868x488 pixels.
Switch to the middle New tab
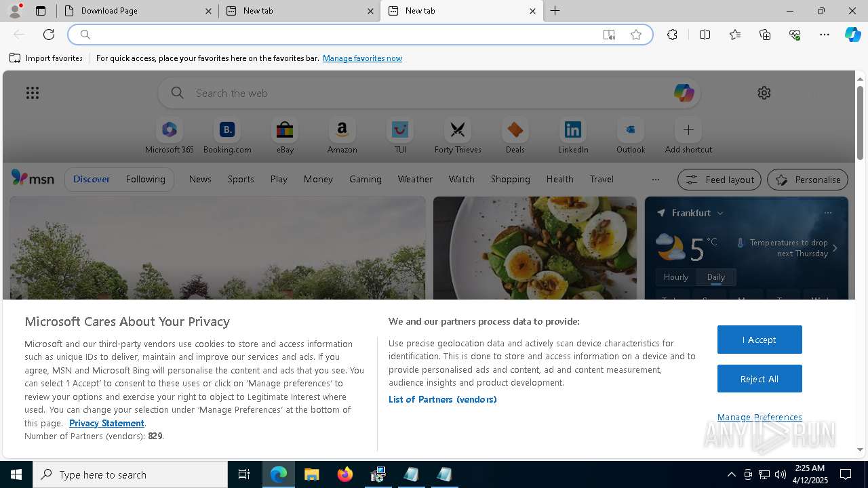pyautogui.click(x=299, y=11)
